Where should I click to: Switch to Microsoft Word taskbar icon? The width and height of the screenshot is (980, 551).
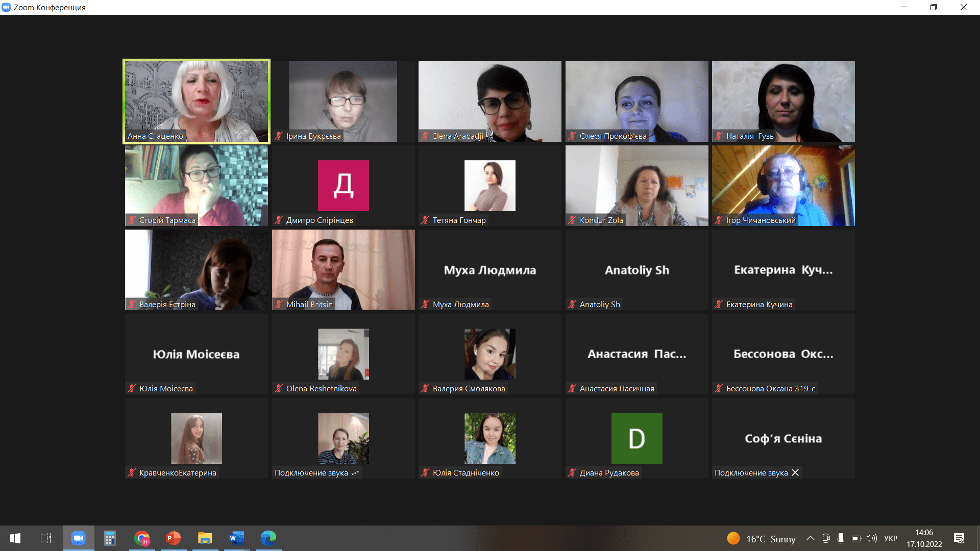pyautogui.click(x=236, y=538)
